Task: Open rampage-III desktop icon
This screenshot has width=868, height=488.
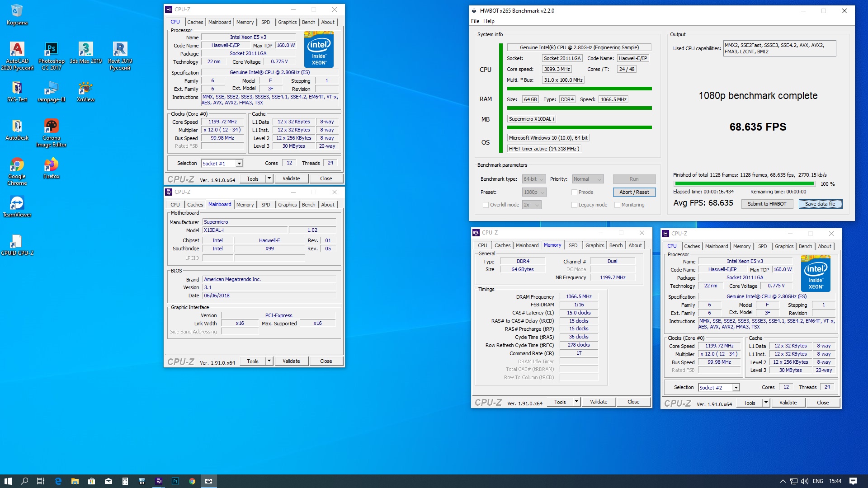Action: 51,92
